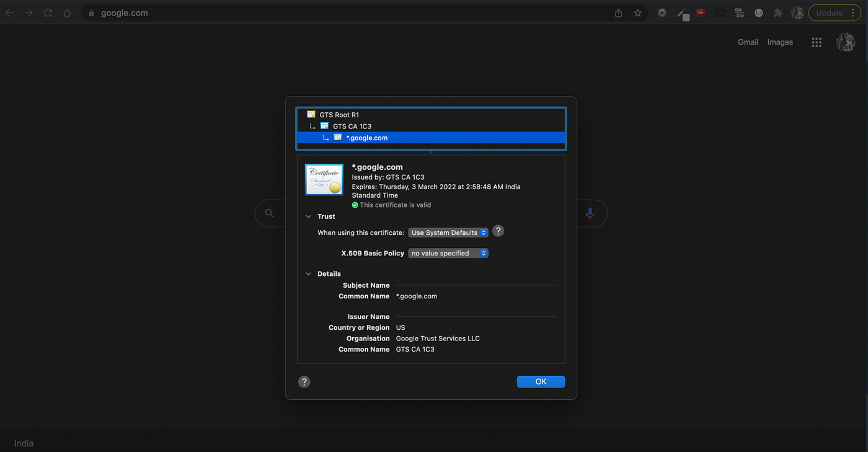Open the gear extension icon
868x452 pixels.
click(662, 12)
